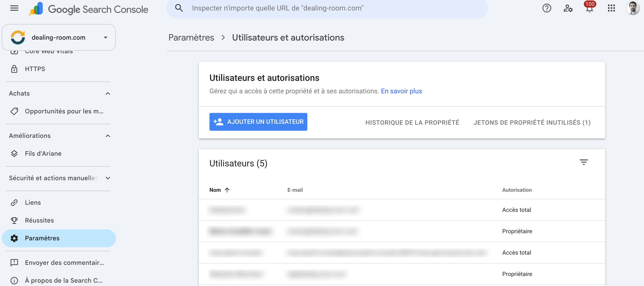Image resolution: width=644 pixels, height=286 pixels.
Task: Open Jetons de propriété inutilisés (1)
Action: pos(532,123)
